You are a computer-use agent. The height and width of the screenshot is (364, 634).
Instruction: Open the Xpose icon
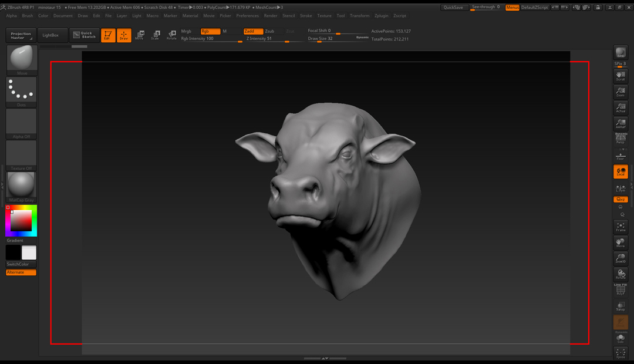tap(620, 353)
